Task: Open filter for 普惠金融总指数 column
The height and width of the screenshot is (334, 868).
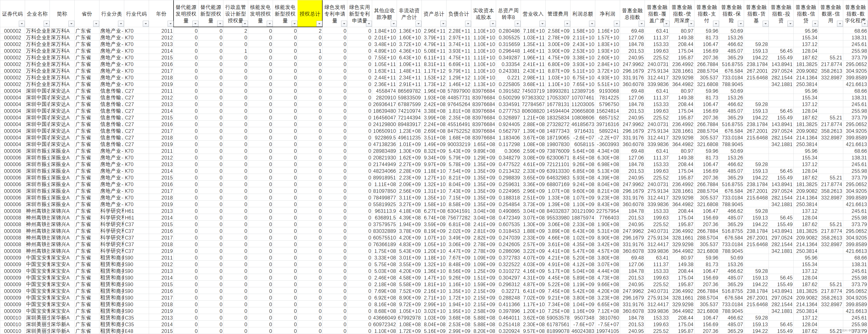Action: 642,24
